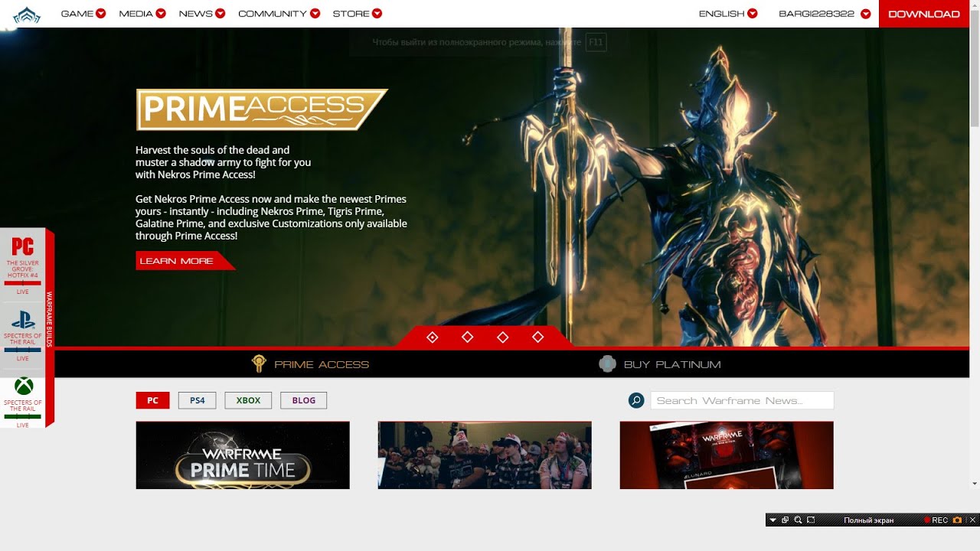980x551 pixels.
Task: Open the red Warframe Lunaro news thumbnail
Action: coord(727,455)
